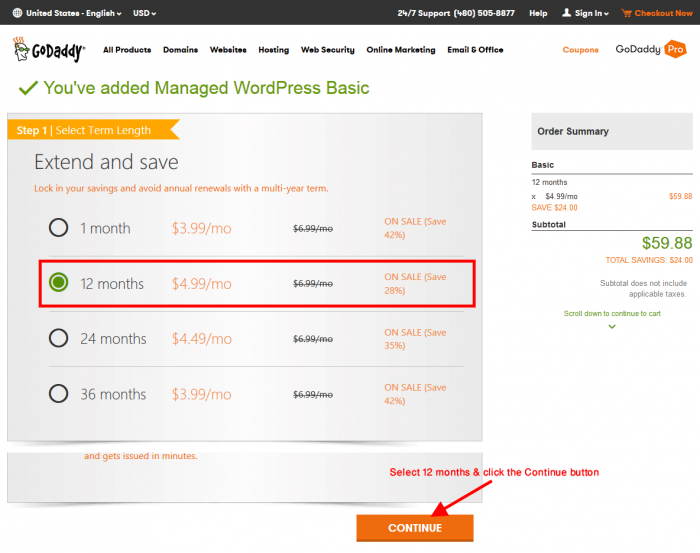Click the $4.99/mo price for 12 months
The height and width of the screenshot is (553, 700).
(x=202, y=283)
